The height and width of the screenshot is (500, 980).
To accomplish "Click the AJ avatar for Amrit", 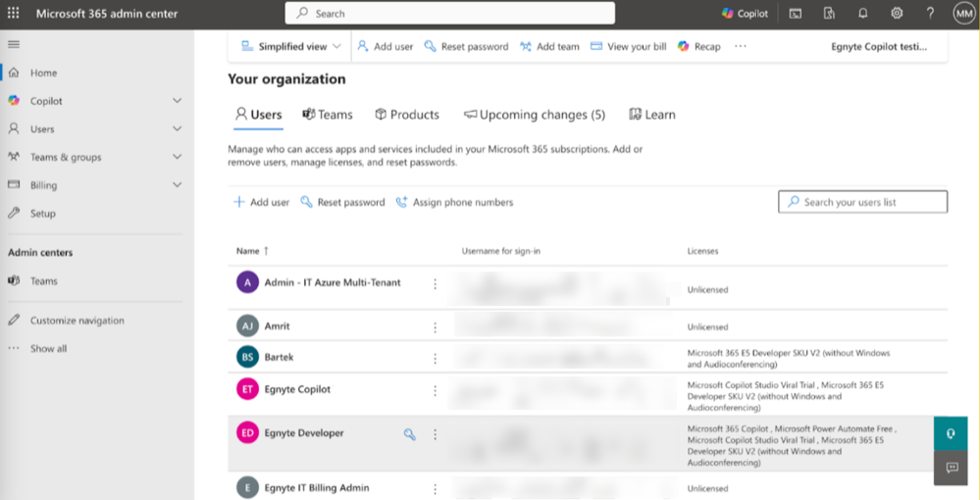I will coord(247,326).
